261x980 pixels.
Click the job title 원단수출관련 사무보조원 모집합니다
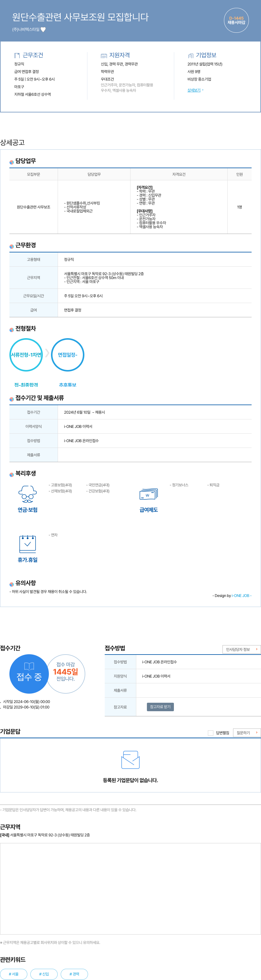(x=80, y=17)
